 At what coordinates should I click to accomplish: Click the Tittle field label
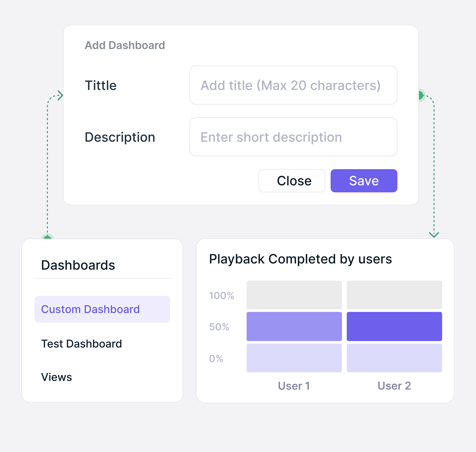[x=101, y=85]
